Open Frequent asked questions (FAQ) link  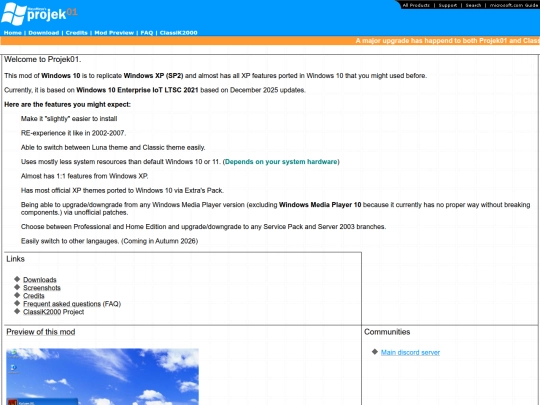(72, 304)
